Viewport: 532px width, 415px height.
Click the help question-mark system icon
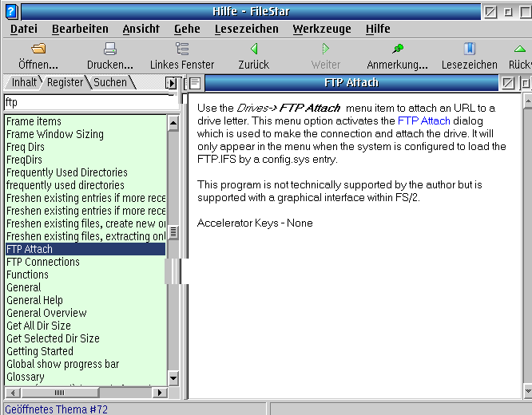(x=11, y=11)
